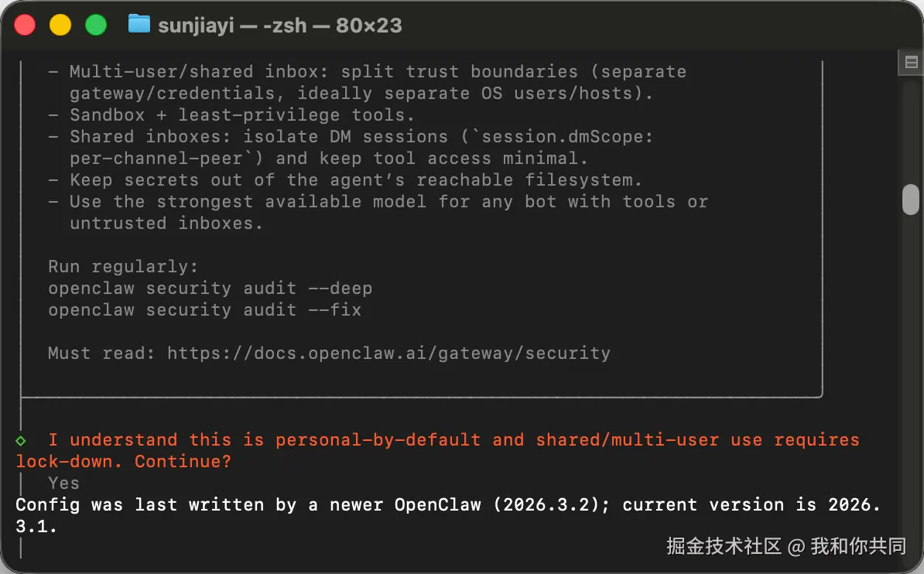
Task: Click the 'Run regularly:' heading text
Action: [123, 267]
